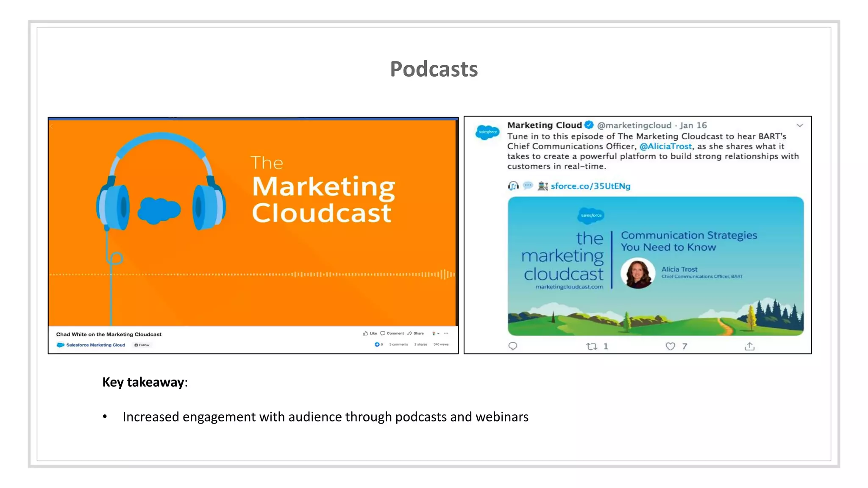This screenshot has width=868, height=488.
Task: Click Alicia Trost's portrait in the card
Action: click(x=637, y=273)
